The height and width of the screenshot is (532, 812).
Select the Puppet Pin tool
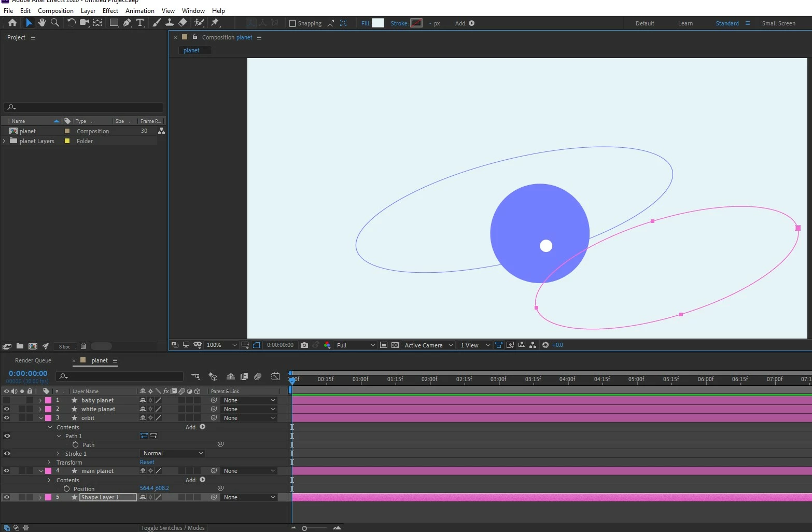tap(215, 23)
